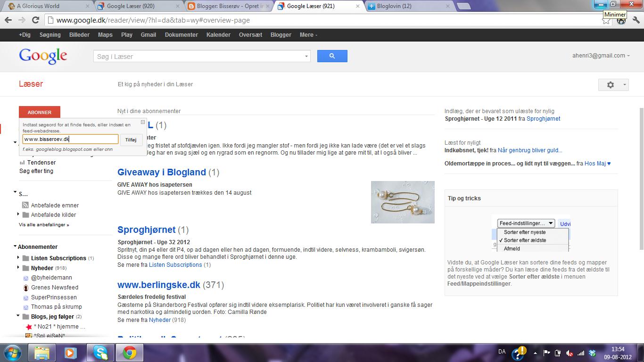Click the Action Center flag tray icon
This screenshot has width=644, height=362.
click(547, 353)
